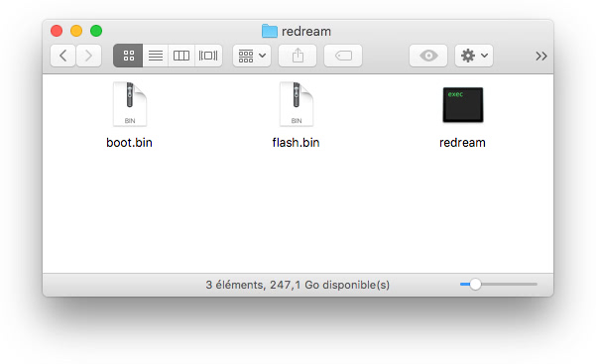596x364 pixels.
Task: Switch to icon view
Action: [128, 56]
